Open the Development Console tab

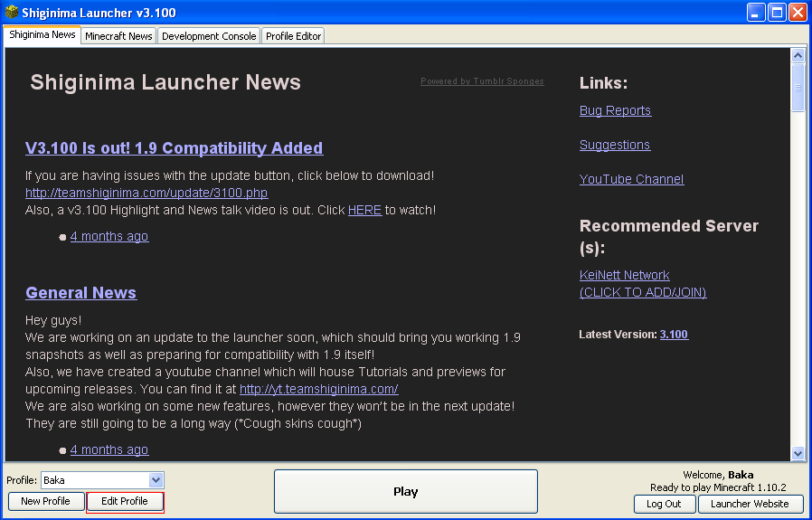coord(209,36)
